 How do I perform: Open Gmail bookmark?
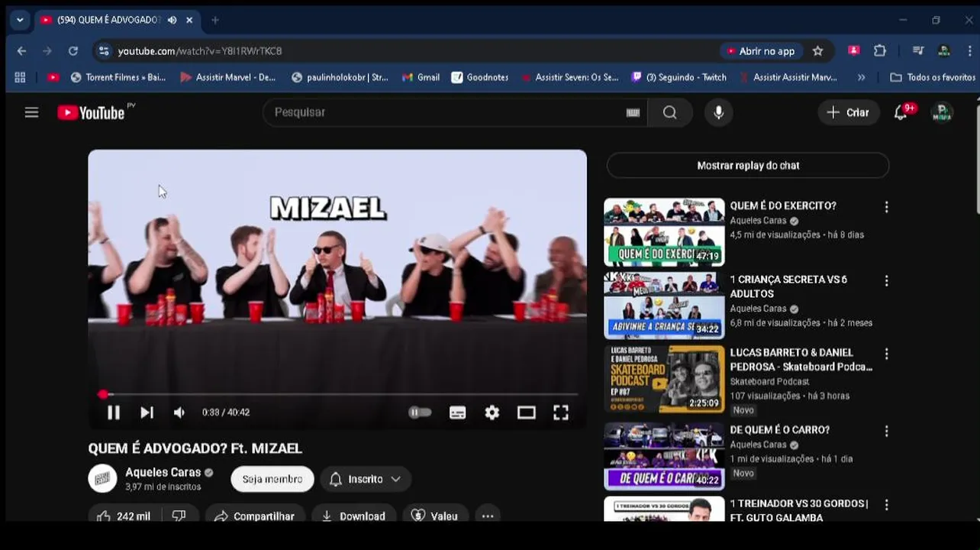point(421,77)
